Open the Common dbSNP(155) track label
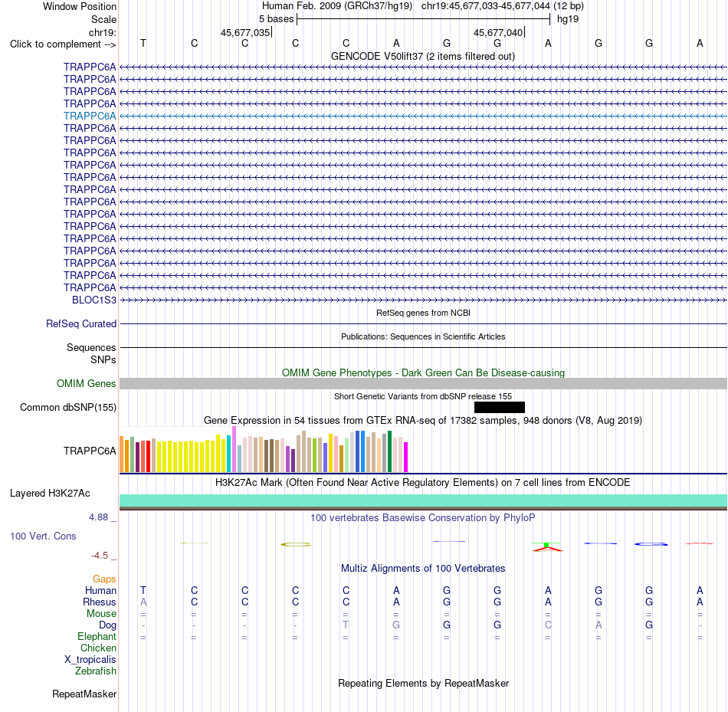Viewport: 728px width, 712px height. (67, 407)
